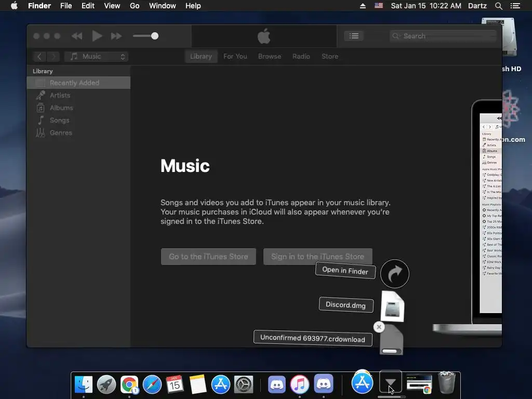The height and width of the screenshot is (399, 532).
Task: Open the Applications folder stack in Dock
Action: tap(362, 382)
